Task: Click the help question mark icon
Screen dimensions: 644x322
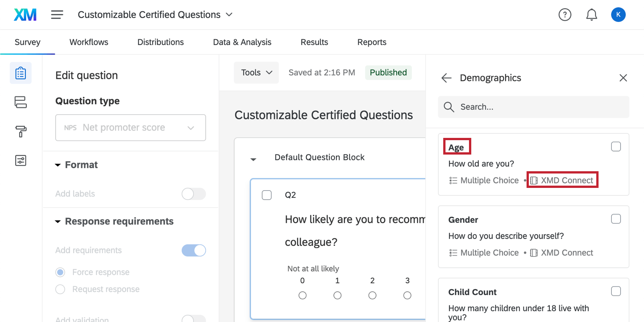Action: coord(564,15)
